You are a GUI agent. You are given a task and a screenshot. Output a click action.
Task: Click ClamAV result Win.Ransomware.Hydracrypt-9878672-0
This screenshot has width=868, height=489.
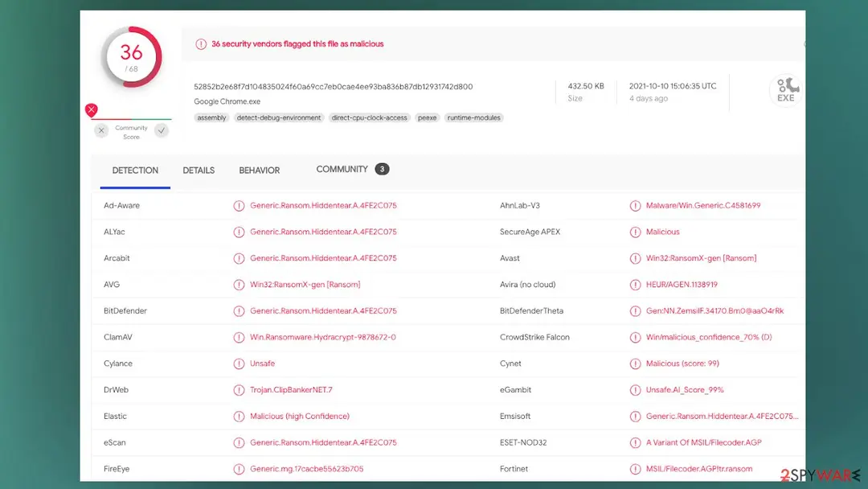click(323, 337)
